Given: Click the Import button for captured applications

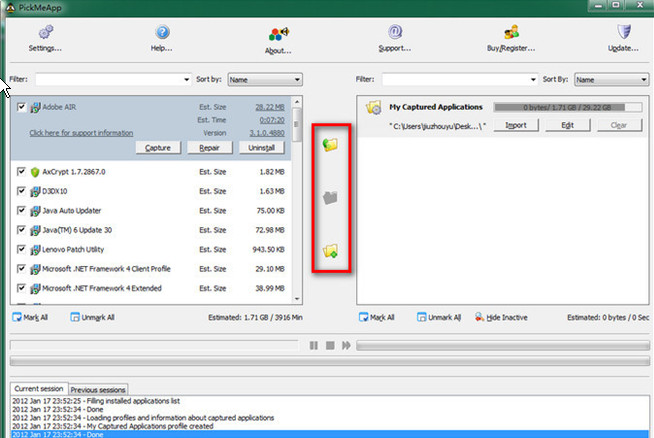Looking at the screenshot, I should tap(516, 125).
